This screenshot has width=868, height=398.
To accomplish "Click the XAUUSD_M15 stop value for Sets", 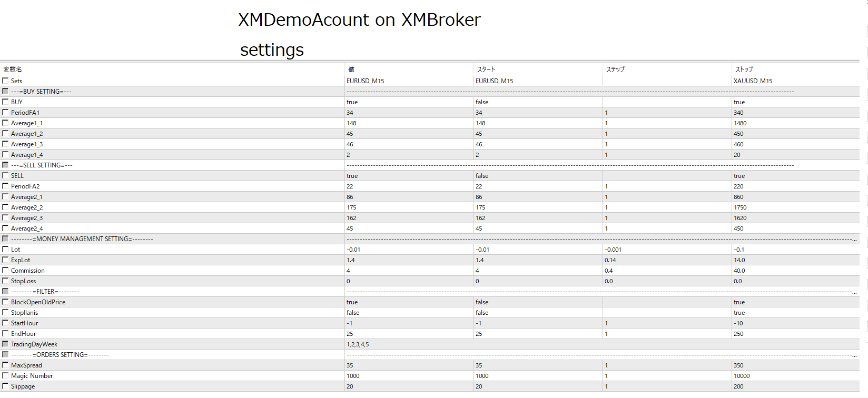I will coord(753,81).
